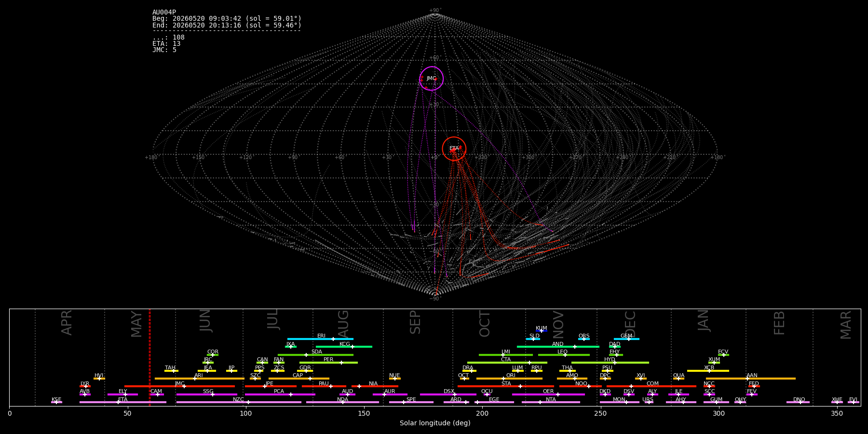Click the Solar longitude axis label

coord(435,423)
